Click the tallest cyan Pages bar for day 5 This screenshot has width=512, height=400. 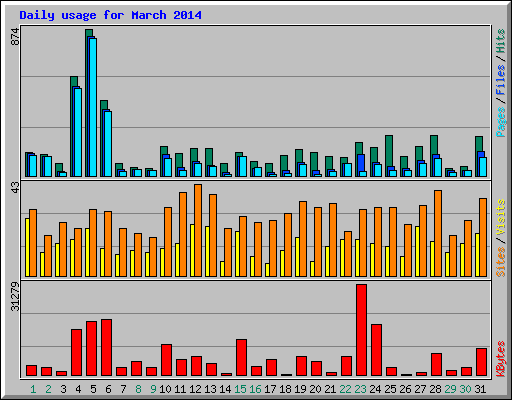click(x=93, y=107)
